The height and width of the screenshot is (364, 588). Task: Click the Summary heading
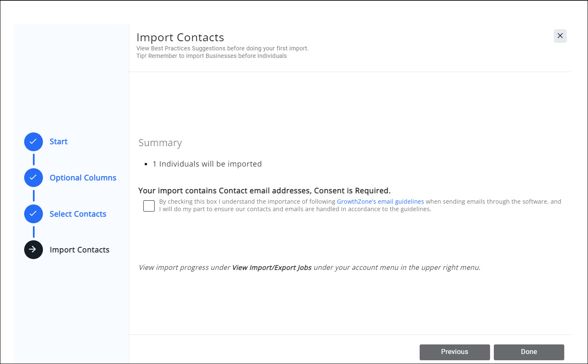[160, 143]
